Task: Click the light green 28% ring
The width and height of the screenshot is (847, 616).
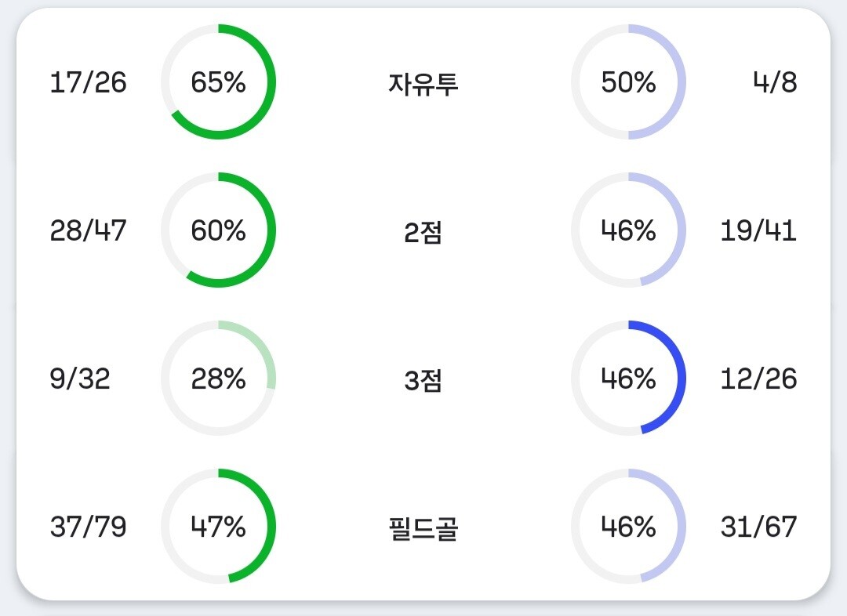Action: coord(218,379)
